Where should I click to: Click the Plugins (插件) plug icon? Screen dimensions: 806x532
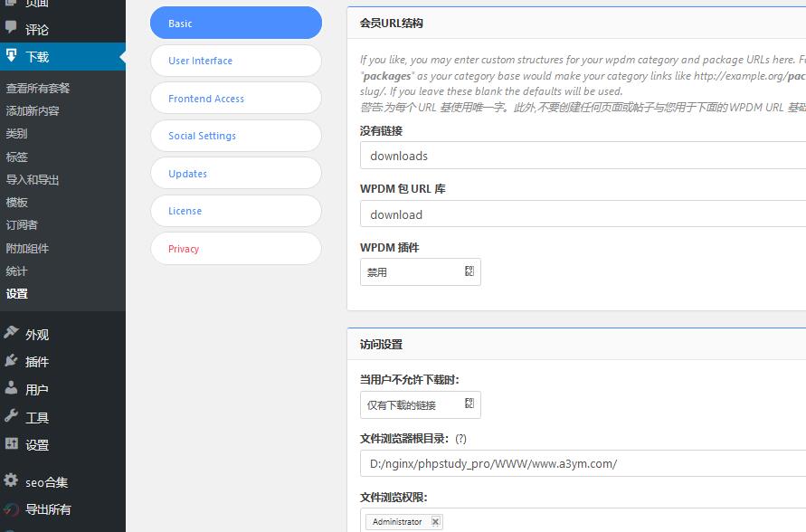point(12,360)
